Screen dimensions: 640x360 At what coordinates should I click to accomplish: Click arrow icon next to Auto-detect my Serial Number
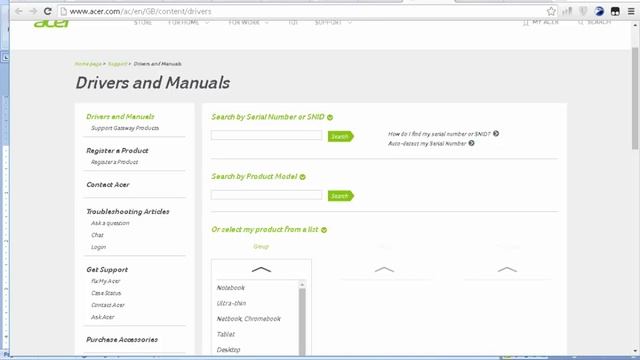tap(471, 143)
